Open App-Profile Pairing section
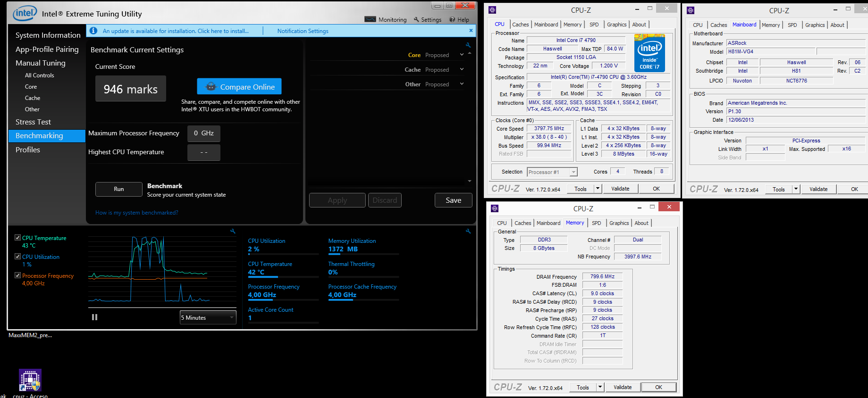Viewport: 868px width, 398px height. 47,49
